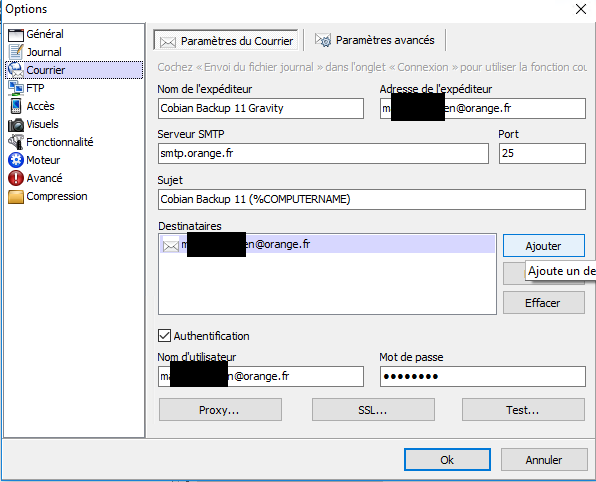
Task: Select the Compression folder icon
Action: pyautogui.click(x=16, y=197)
